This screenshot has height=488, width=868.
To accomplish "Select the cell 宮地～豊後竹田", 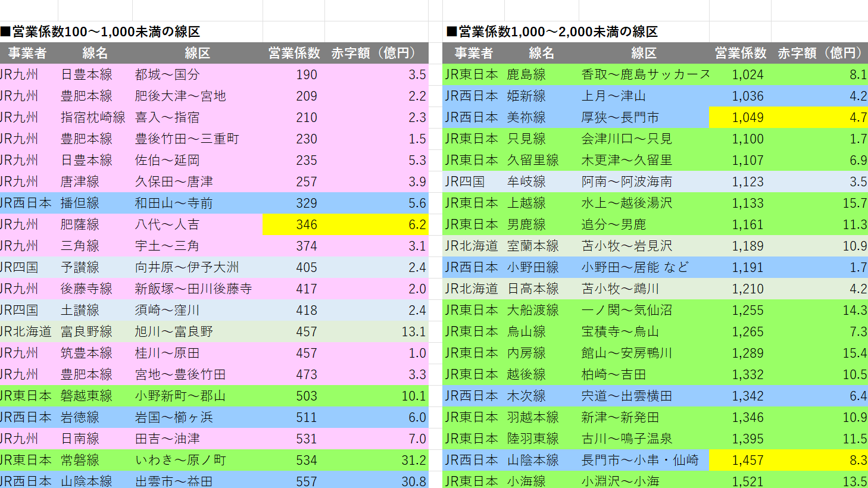I will point(198,374).
